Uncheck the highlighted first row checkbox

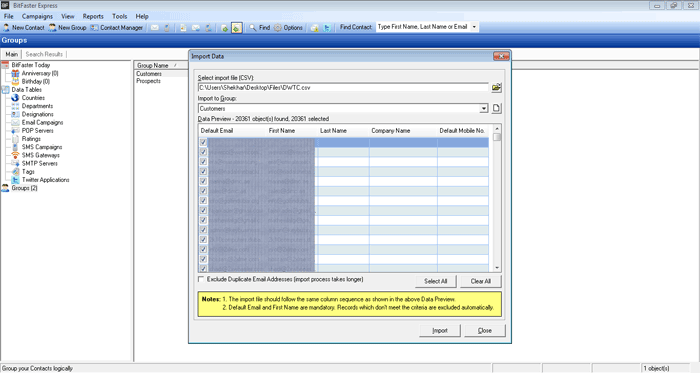(x=204, y=142)
